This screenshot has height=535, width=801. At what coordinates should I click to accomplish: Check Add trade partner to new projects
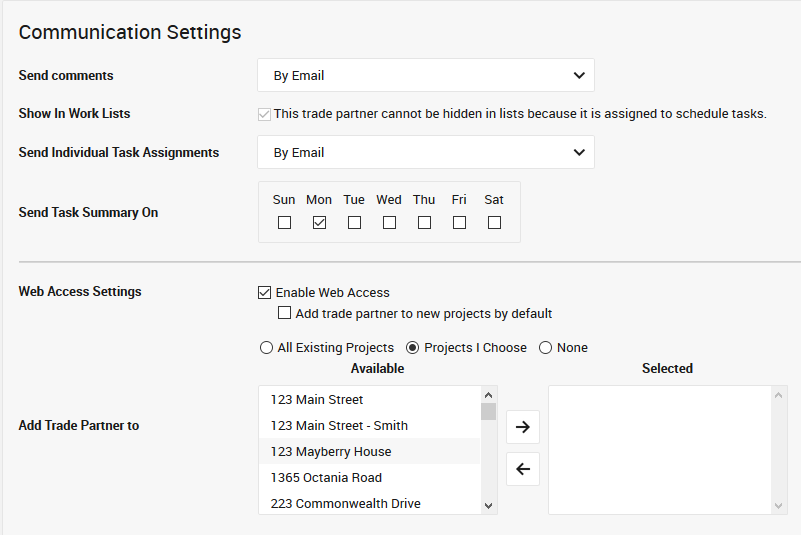pos(285,314)
